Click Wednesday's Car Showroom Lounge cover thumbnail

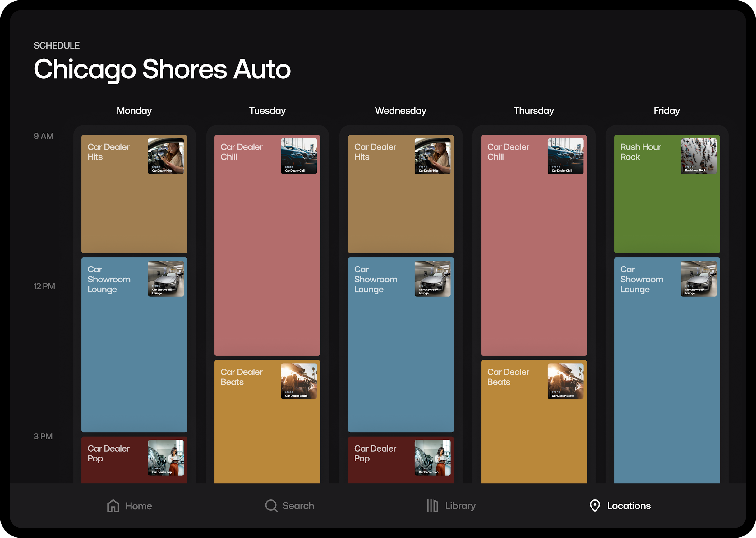(432, 279)
